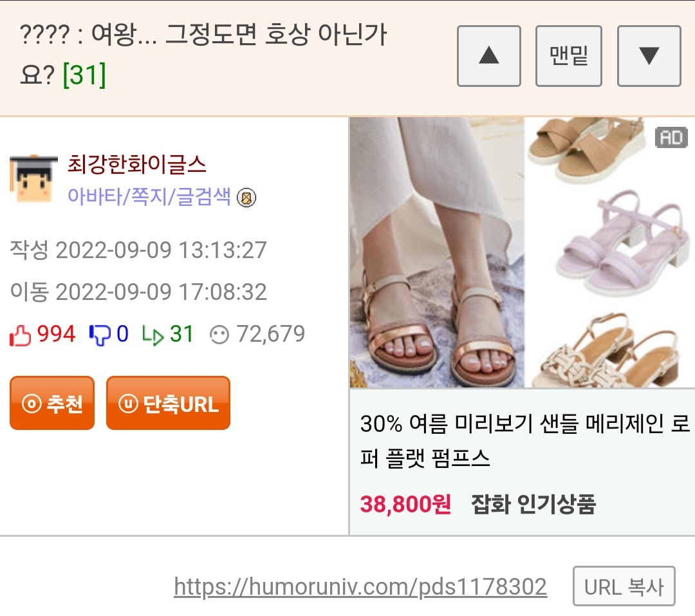Click the blue thumbs-down icon showing 0
This screenshot has height=616, width=695.
(x=100, y=335)
